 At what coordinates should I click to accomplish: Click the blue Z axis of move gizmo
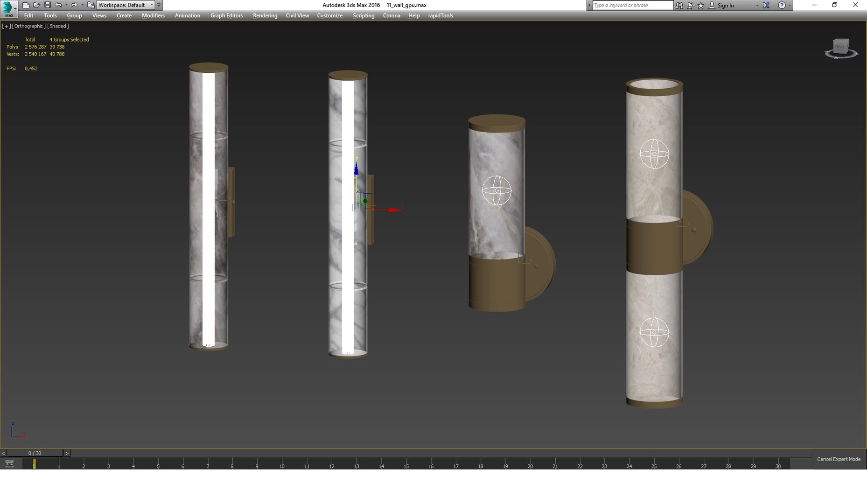pyautogui.click(x=356, y=168)
